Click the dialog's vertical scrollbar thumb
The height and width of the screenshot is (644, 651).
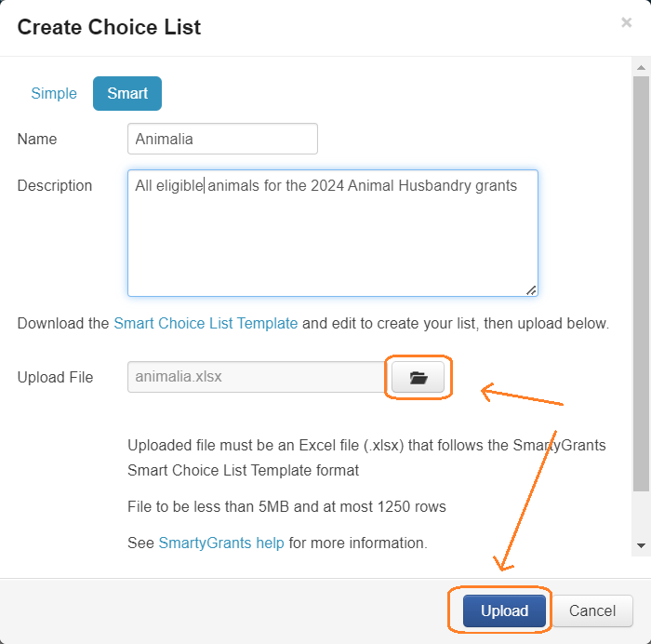(x=641, y=279)
